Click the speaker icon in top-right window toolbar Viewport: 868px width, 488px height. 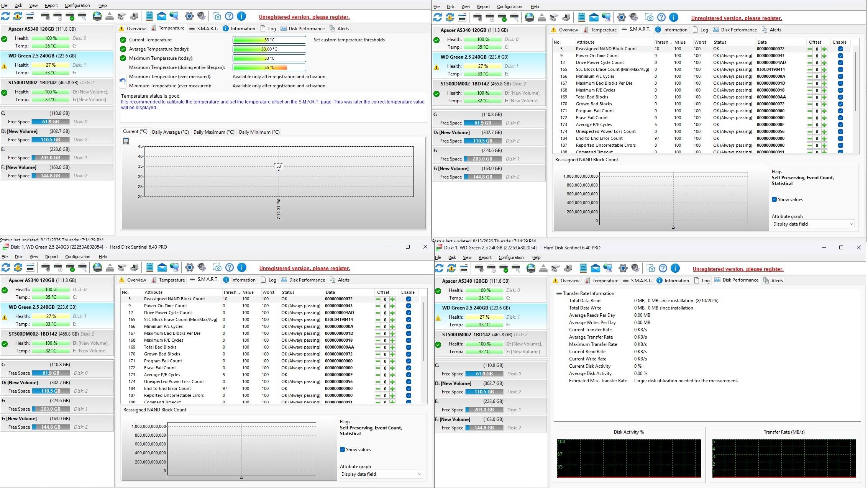click(x=634, y=17)
